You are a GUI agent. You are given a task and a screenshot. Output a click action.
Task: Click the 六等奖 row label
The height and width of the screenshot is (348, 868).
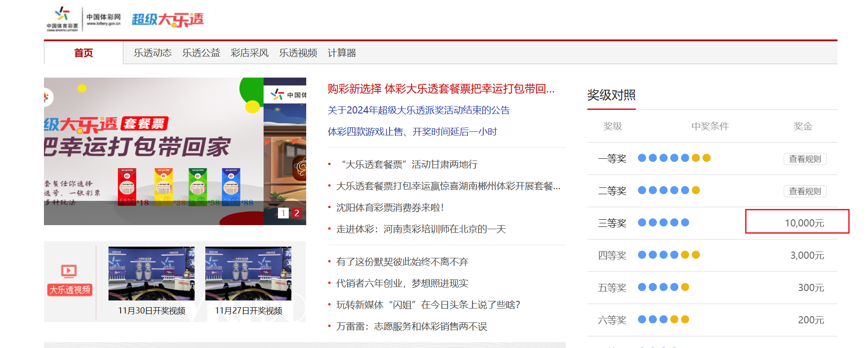coord(612,320)
